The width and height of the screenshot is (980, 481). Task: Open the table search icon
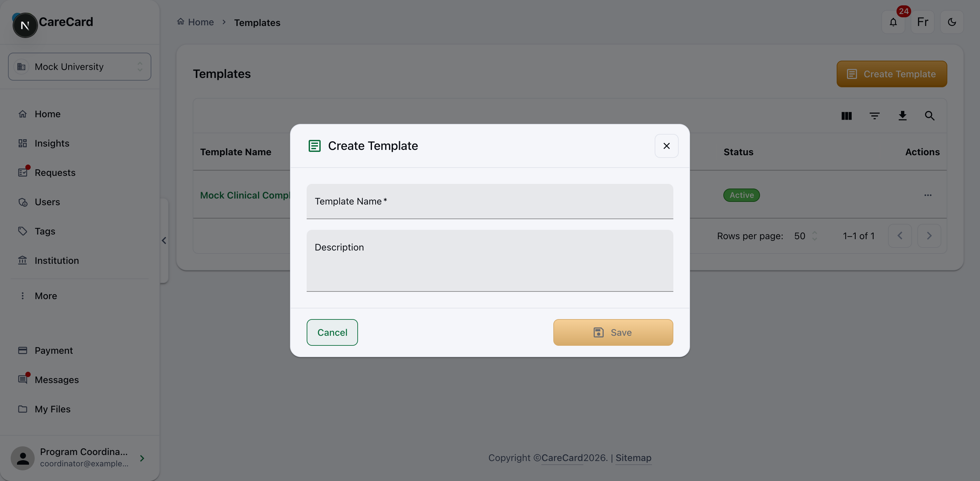point(929,116)
